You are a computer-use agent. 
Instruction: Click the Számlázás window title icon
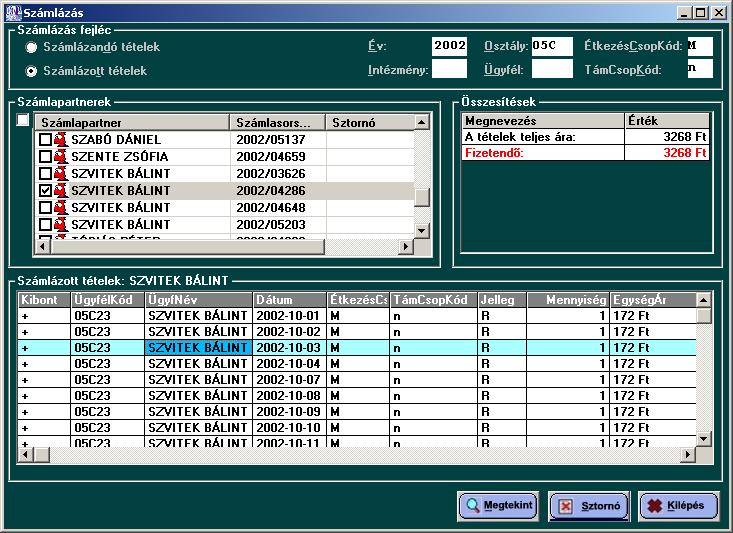click(11, 12)
